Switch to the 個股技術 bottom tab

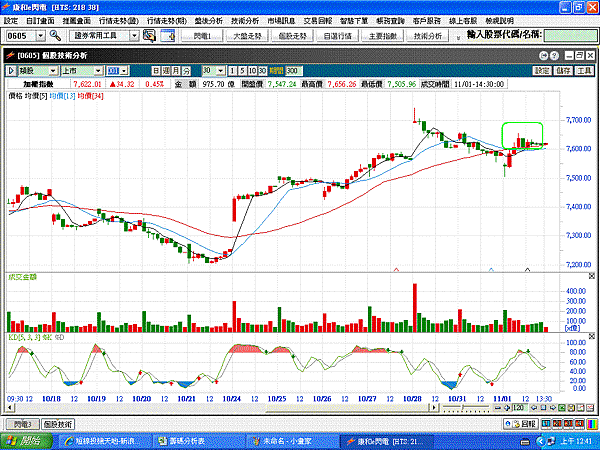[58, 424]
